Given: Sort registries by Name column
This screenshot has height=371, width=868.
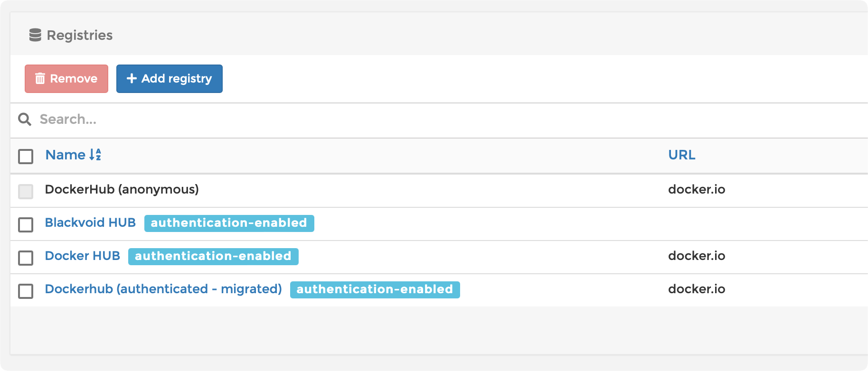Looking at the screenshot, I should pyautogui.click(x=66, y=155).
